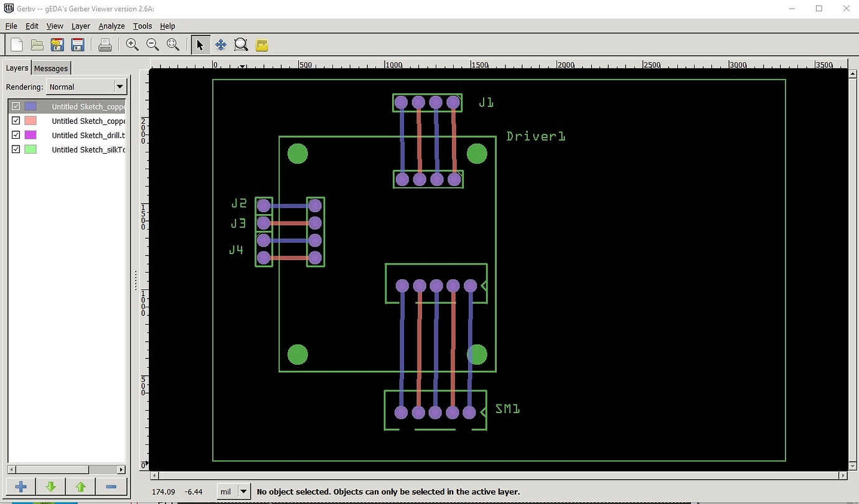Switch to the Layers tab
The width and height of the screenshot is (859, 504).
click(x=17, y=68)
